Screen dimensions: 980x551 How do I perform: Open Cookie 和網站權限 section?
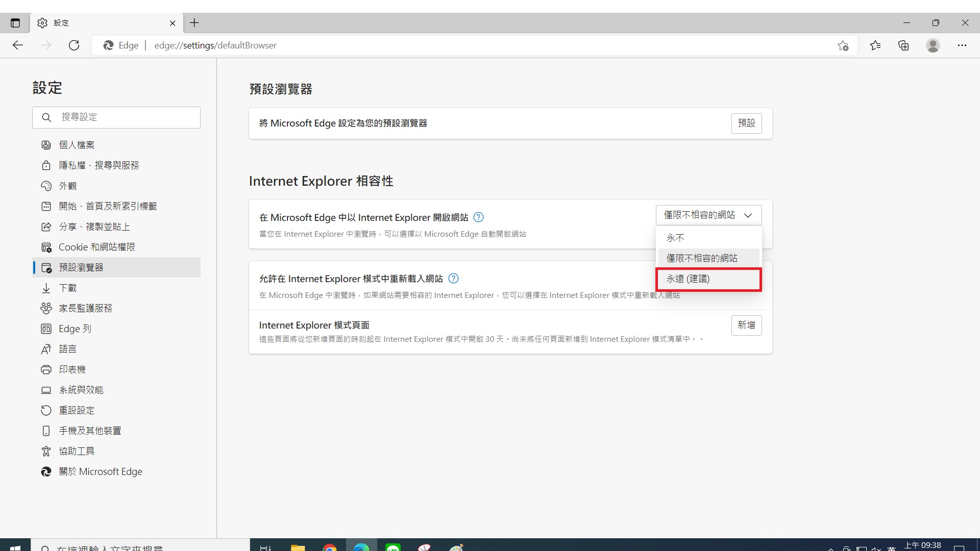coord(116,247)
